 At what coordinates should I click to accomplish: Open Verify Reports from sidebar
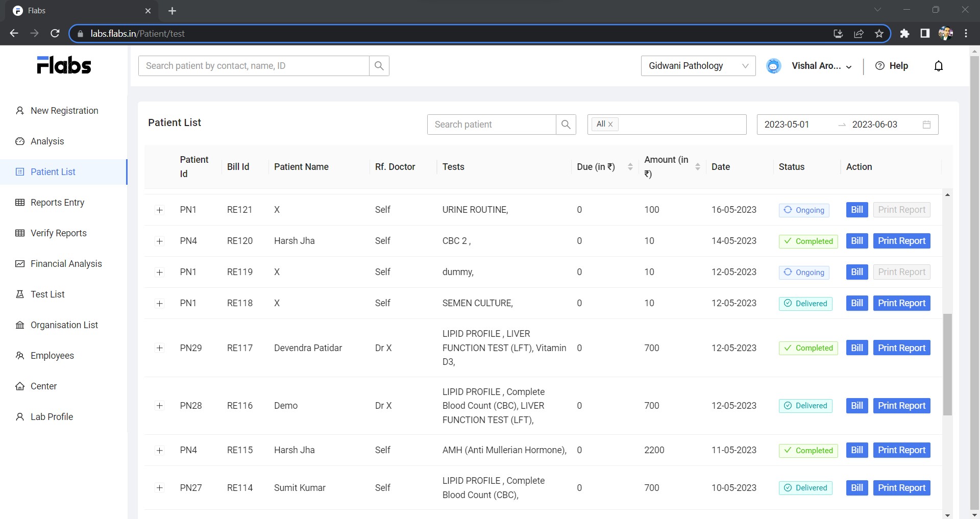click(58, 233)
